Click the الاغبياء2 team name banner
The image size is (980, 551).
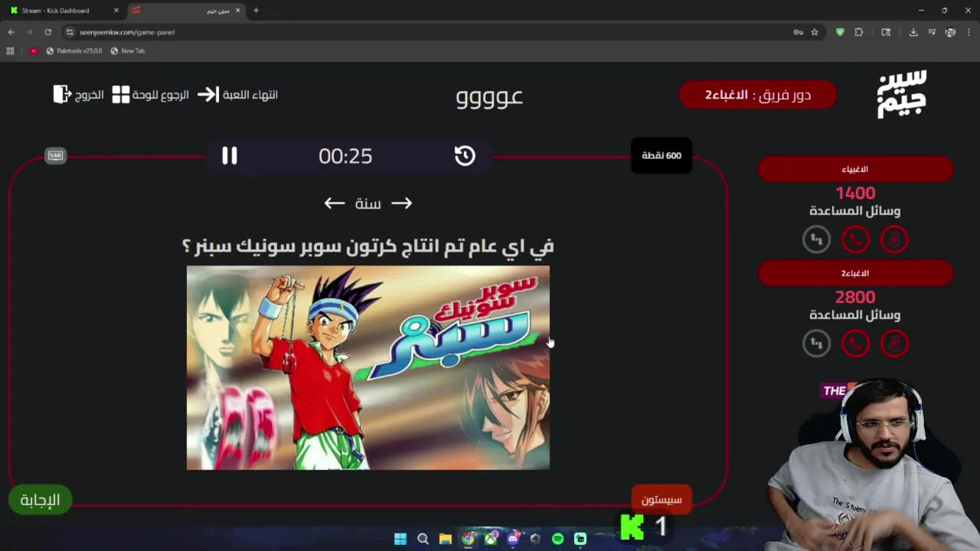[x=855, y=273]
